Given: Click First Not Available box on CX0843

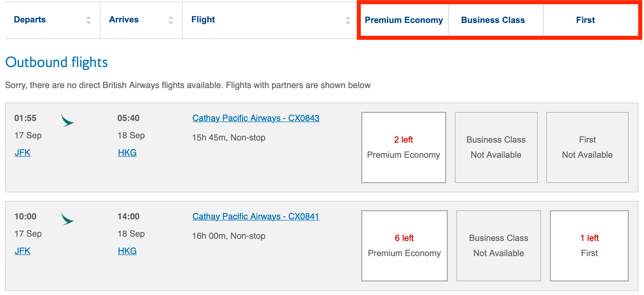Looking at the screenshot, I should click(x=587, y=147).
